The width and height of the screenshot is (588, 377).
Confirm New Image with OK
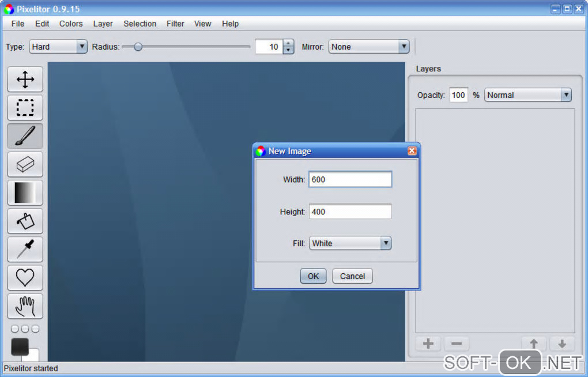pos(313,276)
